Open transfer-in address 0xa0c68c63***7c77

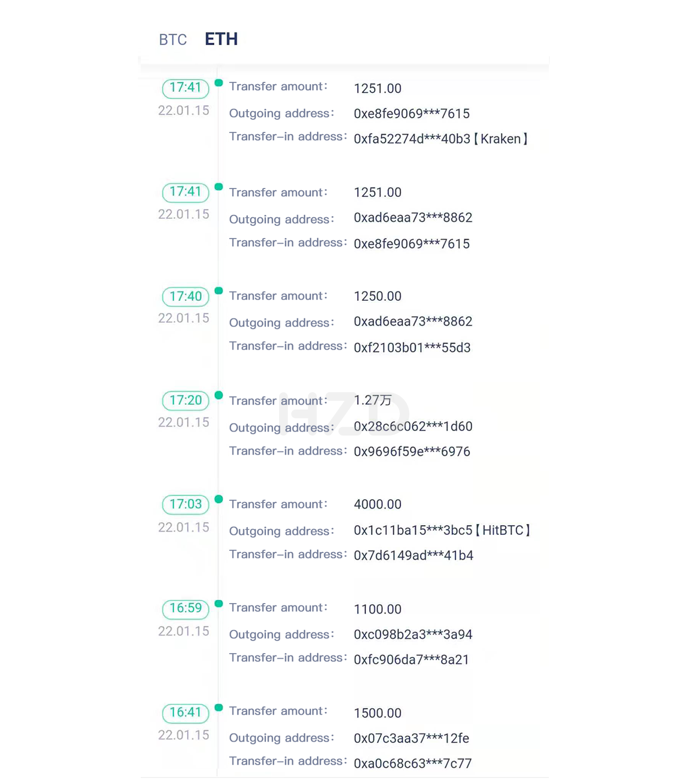point(413,763)
